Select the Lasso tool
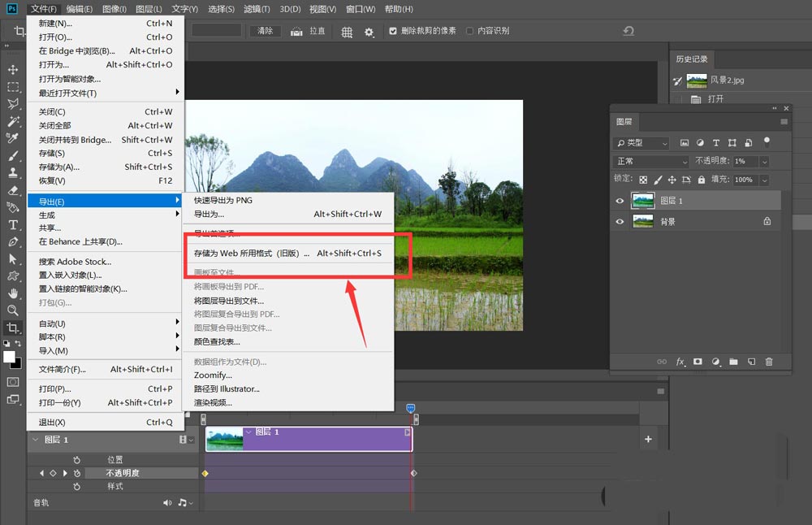 tap(13, 104)
